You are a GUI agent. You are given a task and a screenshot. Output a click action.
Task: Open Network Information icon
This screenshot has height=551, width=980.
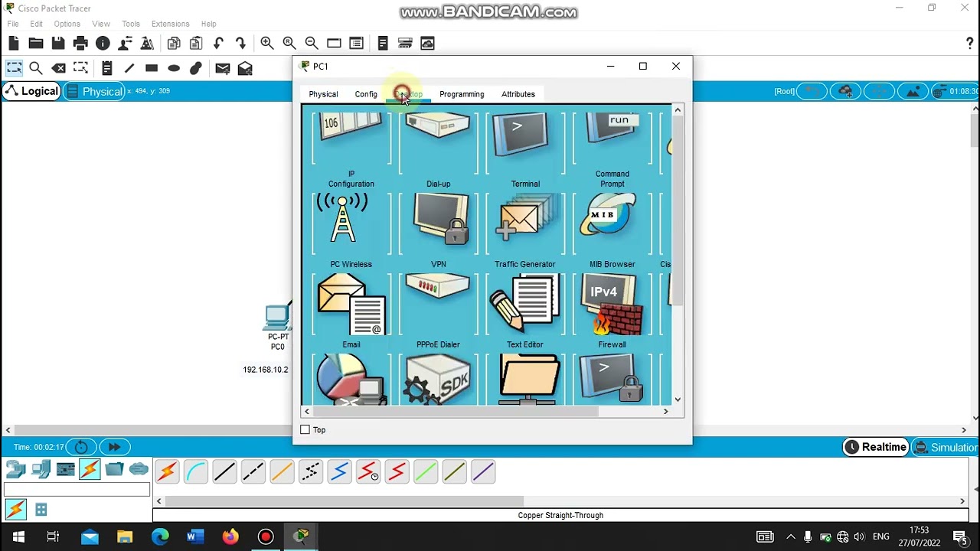103,43
